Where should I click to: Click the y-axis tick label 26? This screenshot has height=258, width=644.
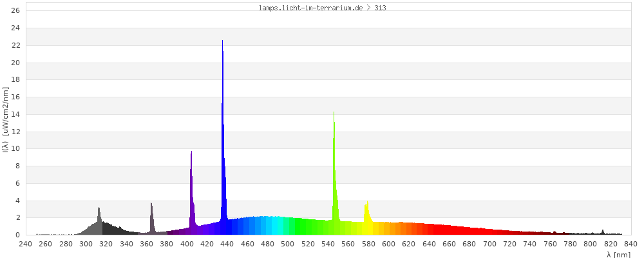(x=16, y=11)
